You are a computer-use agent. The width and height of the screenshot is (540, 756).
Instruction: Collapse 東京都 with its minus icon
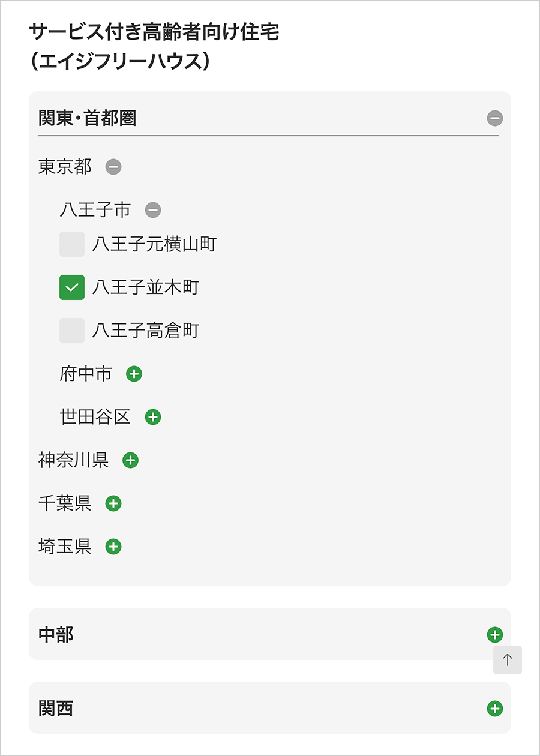pos(113,167)
